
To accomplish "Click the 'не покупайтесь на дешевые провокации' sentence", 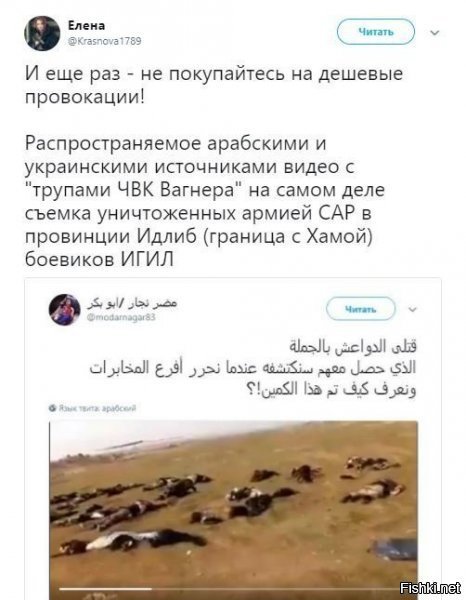I will click(x=214, y=85).
